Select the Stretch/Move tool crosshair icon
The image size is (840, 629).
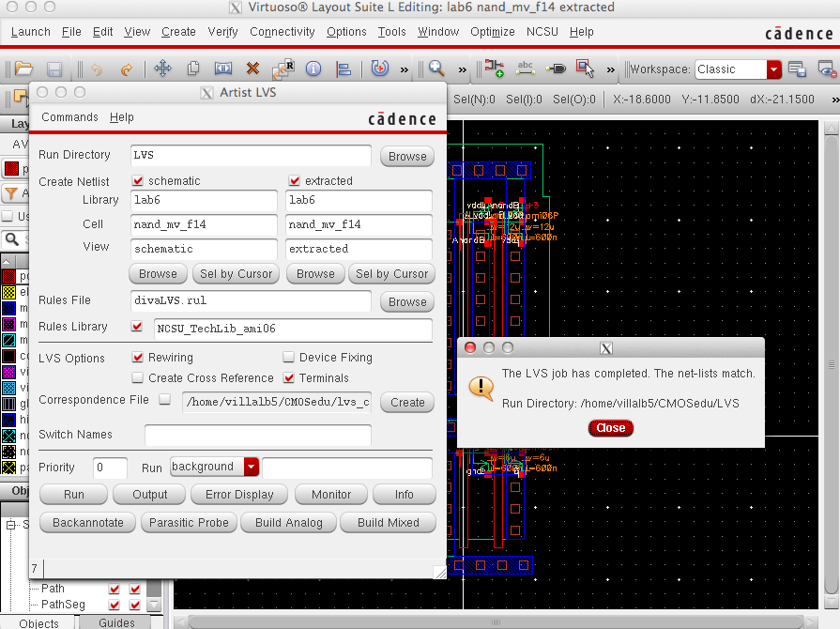point(160,68)
